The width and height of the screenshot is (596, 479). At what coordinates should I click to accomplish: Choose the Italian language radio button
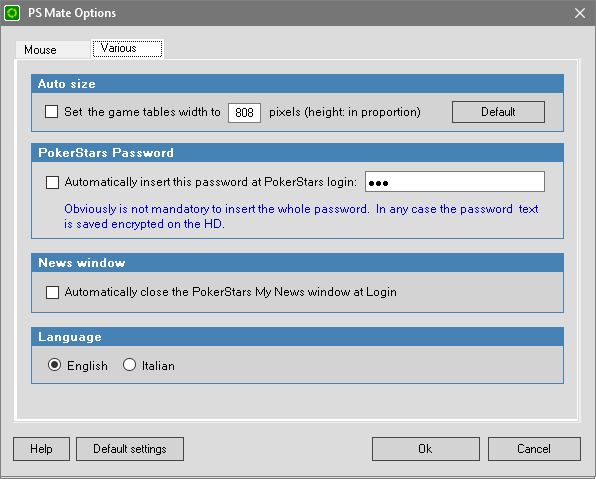coord(129,365)
